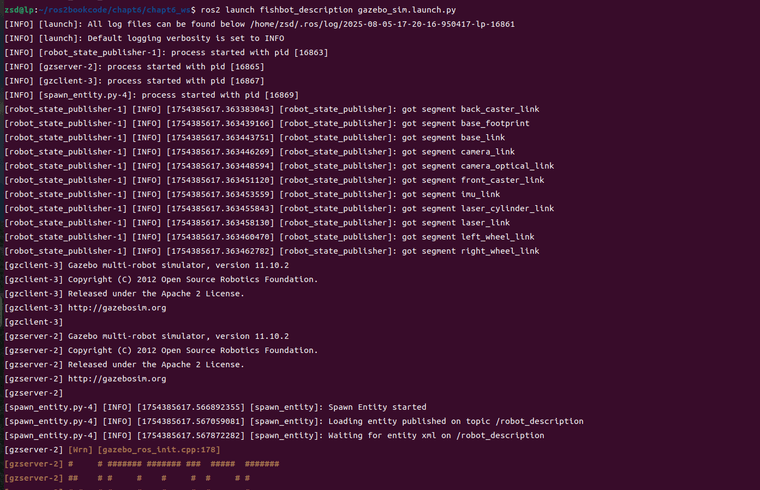
Task: Click the [Wrn] warning tag
Action: (x=80, y=450)
